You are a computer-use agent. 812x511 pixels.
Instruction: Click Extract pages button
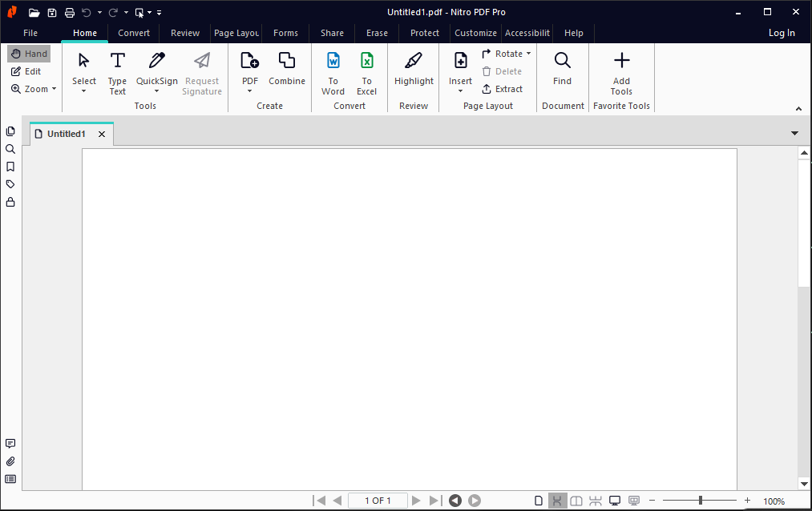tap(503, 89)
